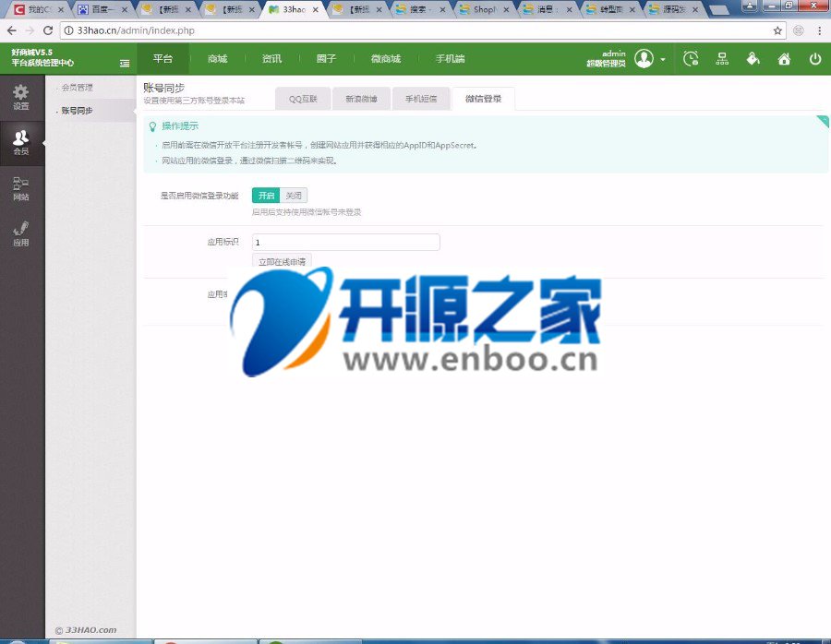831x644 pixels.
Task: Expand the admin account dropdown arrow
Action: click(662, 59)
